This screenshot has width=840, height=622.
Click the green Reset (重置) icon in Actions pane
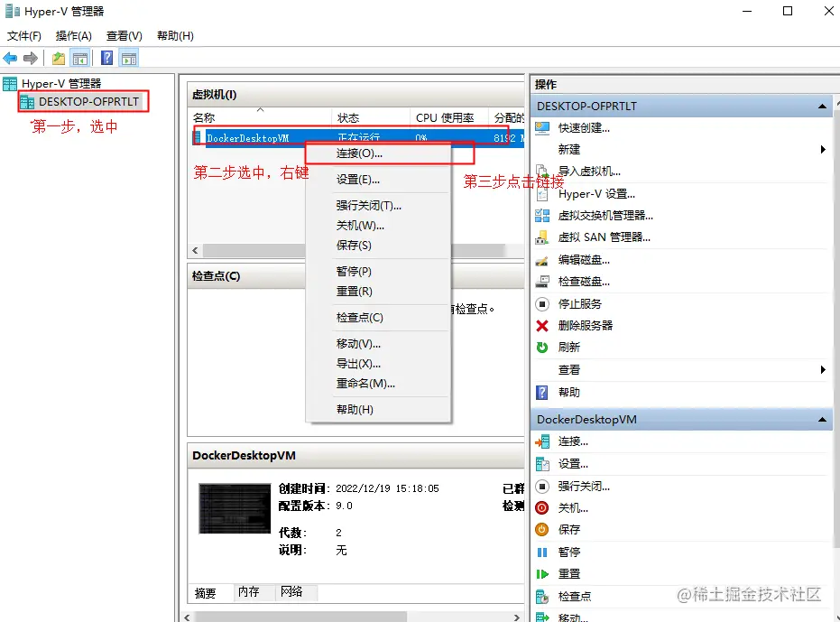point(542,574)
